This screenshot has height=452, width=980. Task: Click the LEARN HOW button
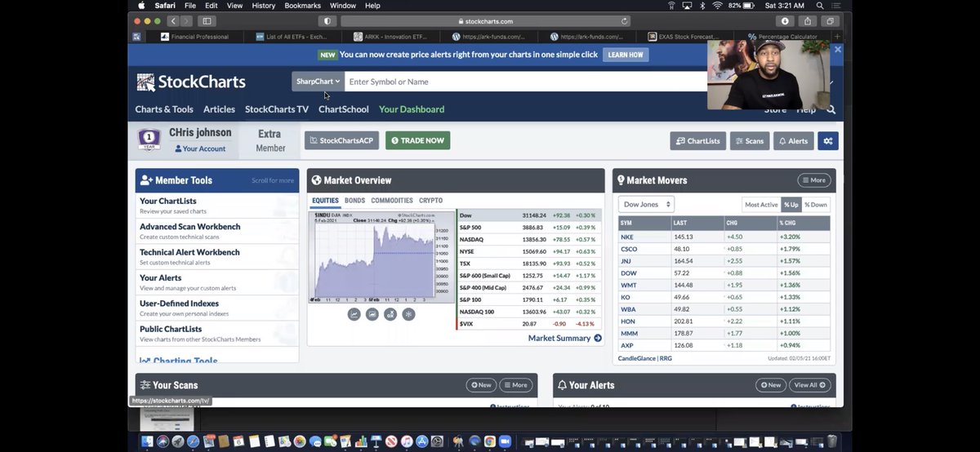click(626, 55)
